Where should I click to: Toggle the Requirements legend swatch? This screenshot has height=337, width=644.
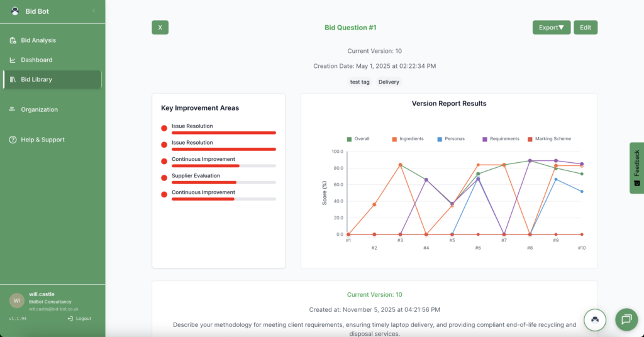485,139
